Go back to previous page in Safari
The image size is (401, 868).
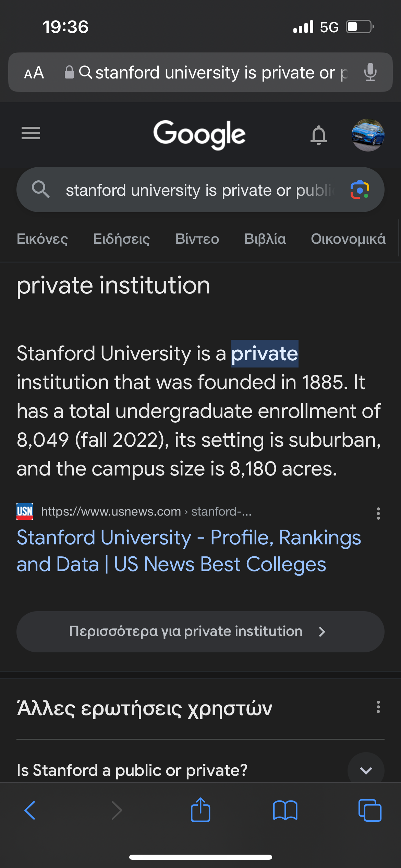[30, 810]
